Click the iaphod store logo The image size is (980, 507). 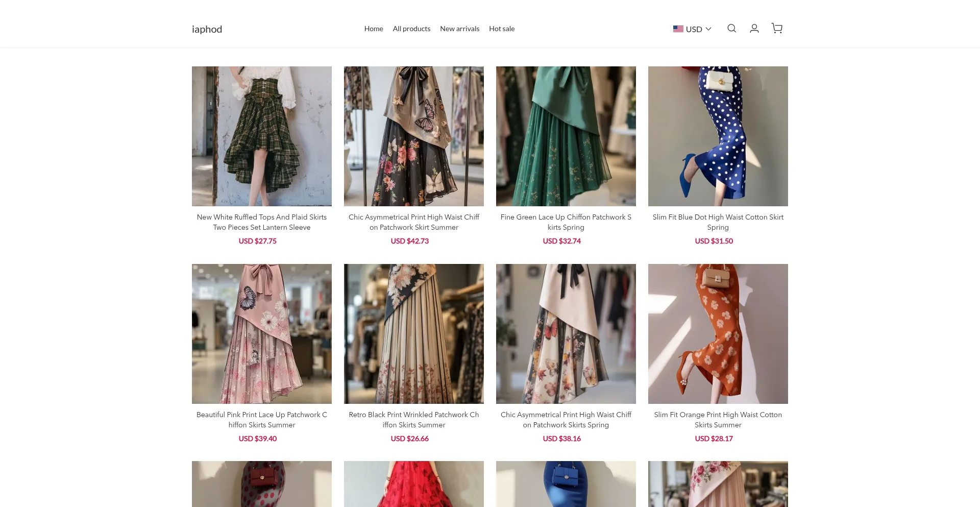(207, 29)
